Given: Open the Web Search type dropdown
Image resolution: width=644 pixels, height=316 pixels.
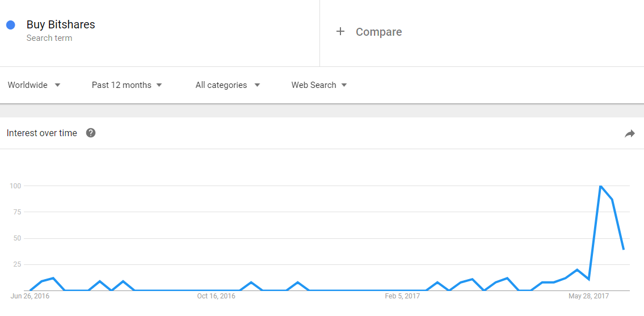Looking at the screenshot, I should click(x=319, y=85).
